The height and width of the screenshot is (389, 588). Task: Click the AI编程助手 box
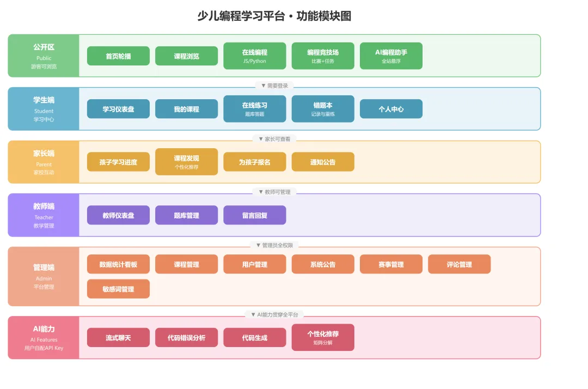(x=391, y=56)
